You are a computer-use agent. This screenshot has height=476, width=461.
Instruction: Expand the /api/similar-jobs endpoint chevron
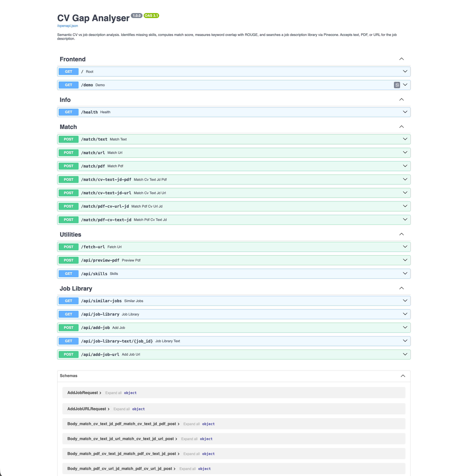pyautogui.click(x=405, y=301)
